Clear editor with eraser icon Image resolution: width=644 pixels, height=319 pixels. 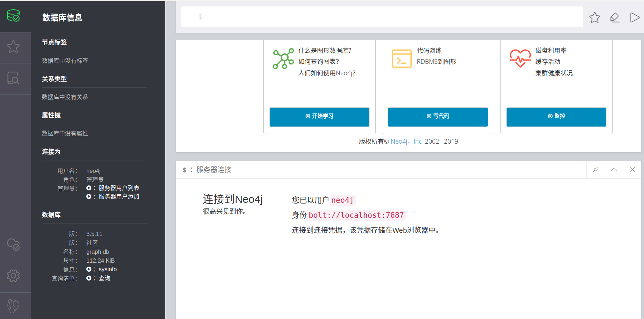pos(614,17)
